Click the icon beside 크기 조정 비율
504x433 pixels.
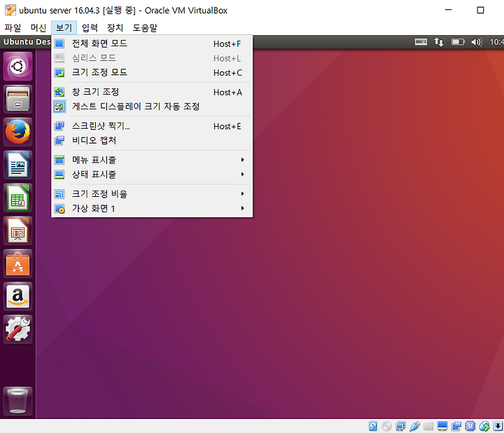coord(59,194)
